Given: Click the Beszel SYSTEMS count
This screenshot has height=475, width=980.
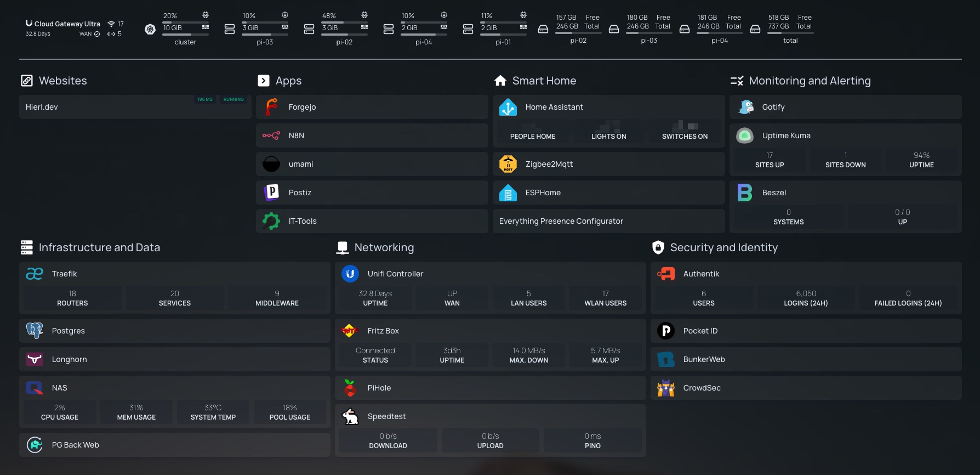Looking at the screenshot, I should [x=789, y=217].
